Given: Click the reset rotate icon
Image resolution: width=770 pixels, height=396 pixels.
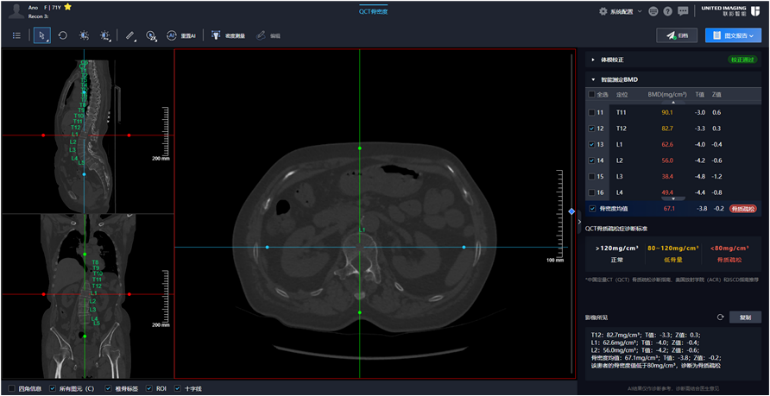Looking at the screenshot, I should pyautogui.click(x=63, y=35).
